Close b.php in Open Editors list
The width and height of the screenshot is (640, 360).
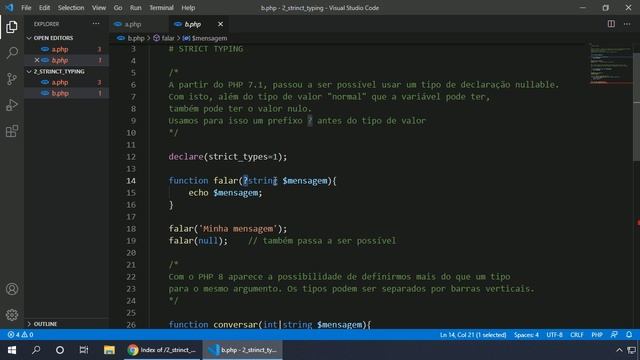(37, 60)
